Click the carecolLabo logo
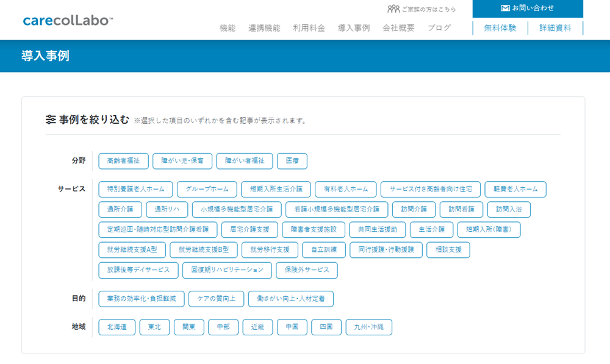Image resolution: width=610 pixels, height=364 pixels. click(68, 20)
